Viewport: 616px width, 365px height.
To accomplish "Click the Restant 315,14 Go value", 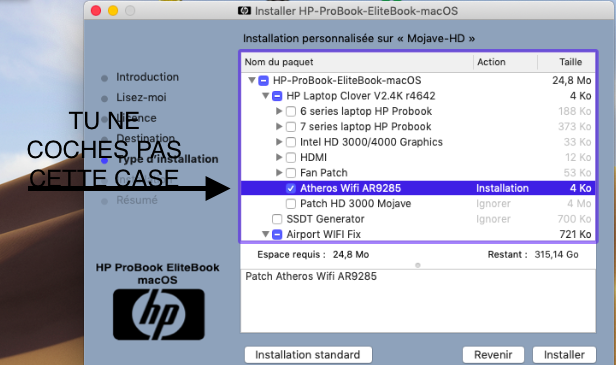I will click(x=556, y=255).
